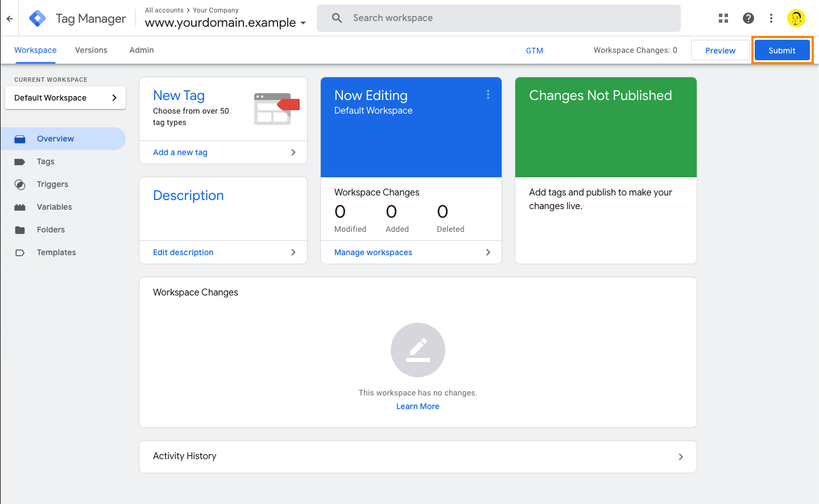Open the Default Workspace selector

65,98
